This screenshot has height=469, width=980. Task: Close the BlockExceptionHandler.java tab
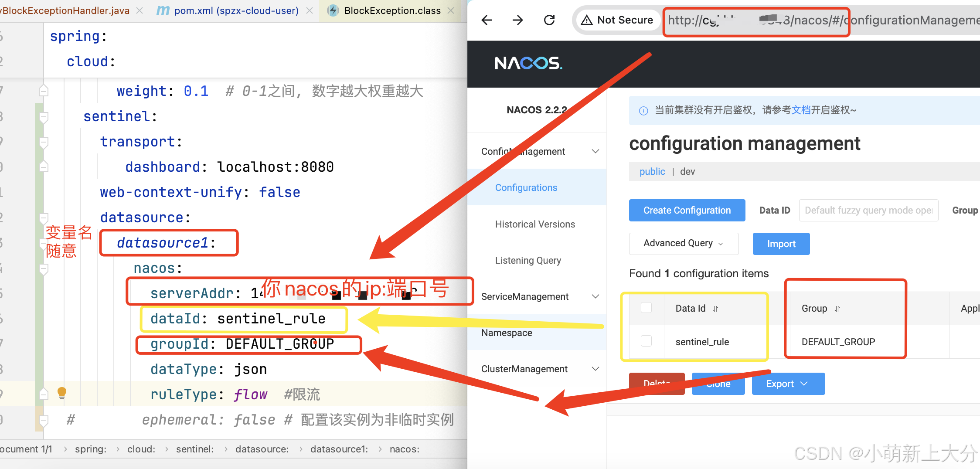coord(140,10)
